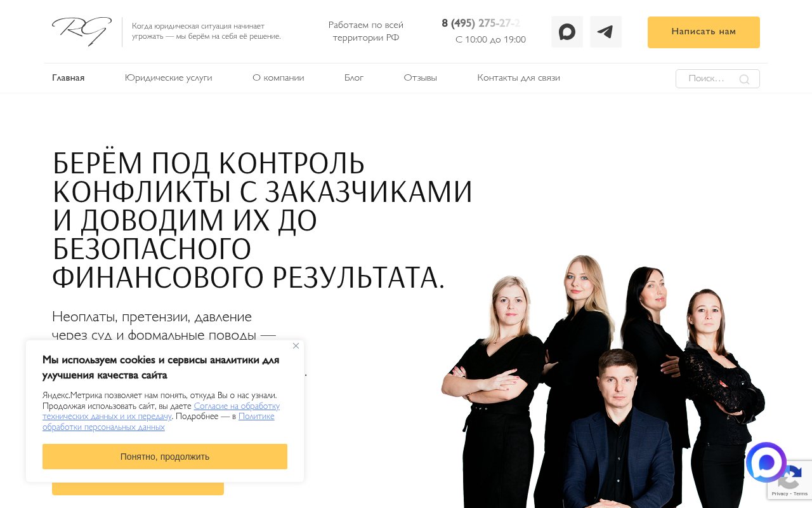Click the RG logo in the header

82,32
